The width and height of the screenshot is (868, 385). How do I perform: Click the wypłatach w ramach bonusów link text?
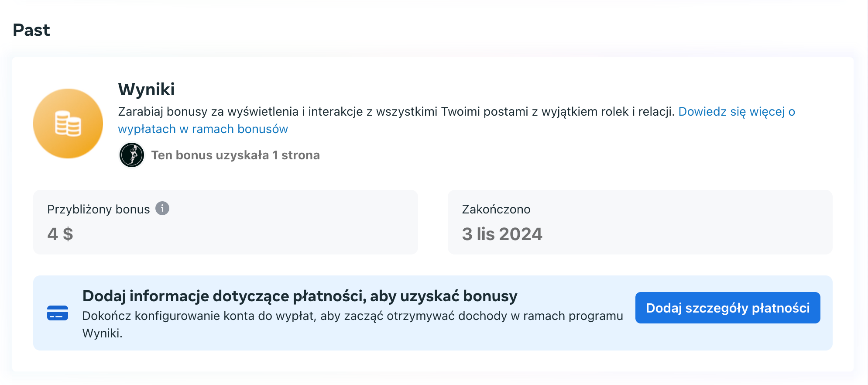(x=203, y=129)
